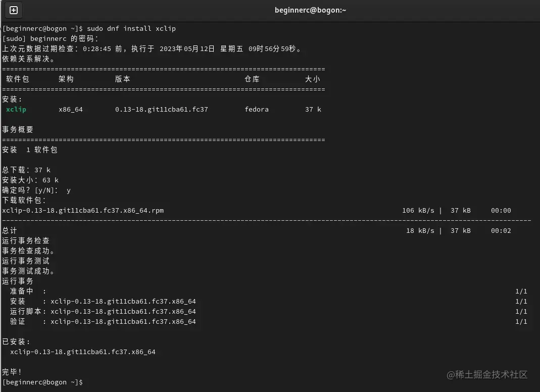This screenshot has height=392, width=540.
Task: Click the '安装大小: 63 k' line
Action: coord(30,180)
